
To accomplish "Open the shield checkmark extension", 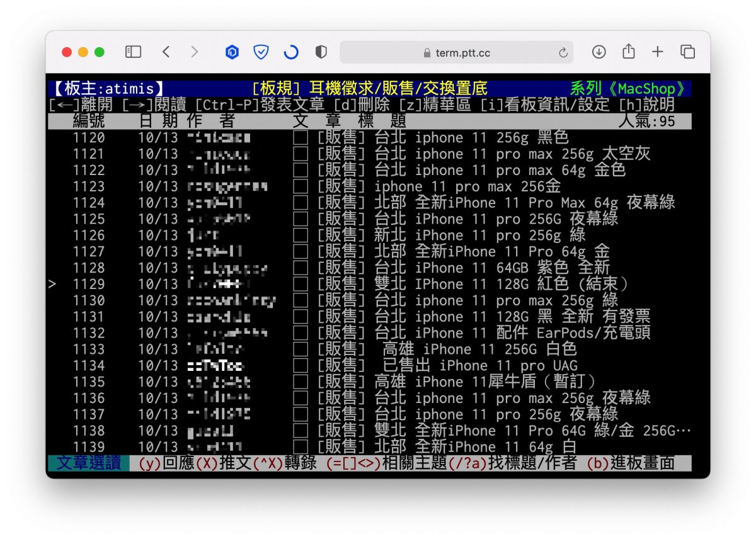I will (261, 52).
